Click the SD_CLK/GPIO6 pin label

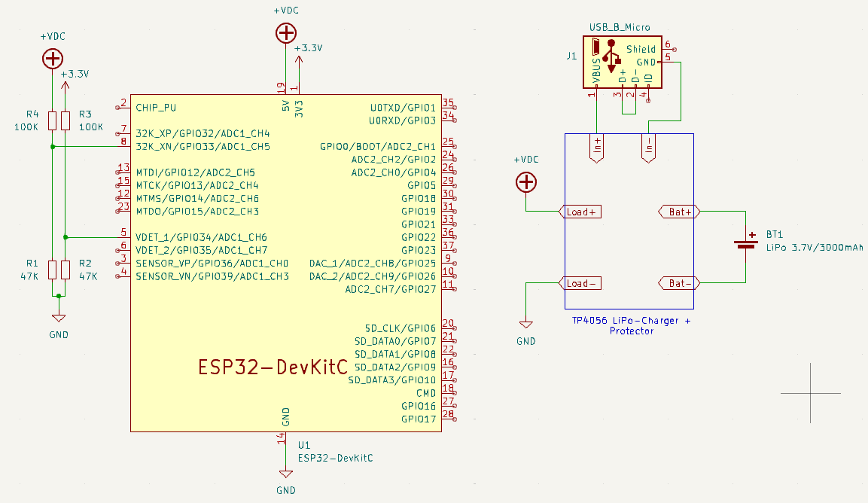tap(400, 328)
